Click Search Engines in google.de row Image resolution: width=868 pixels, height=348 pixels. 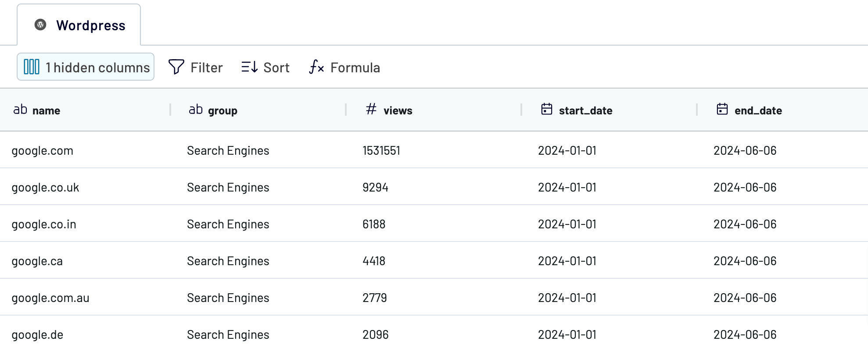pyautogui.click(x=228, y=335)
